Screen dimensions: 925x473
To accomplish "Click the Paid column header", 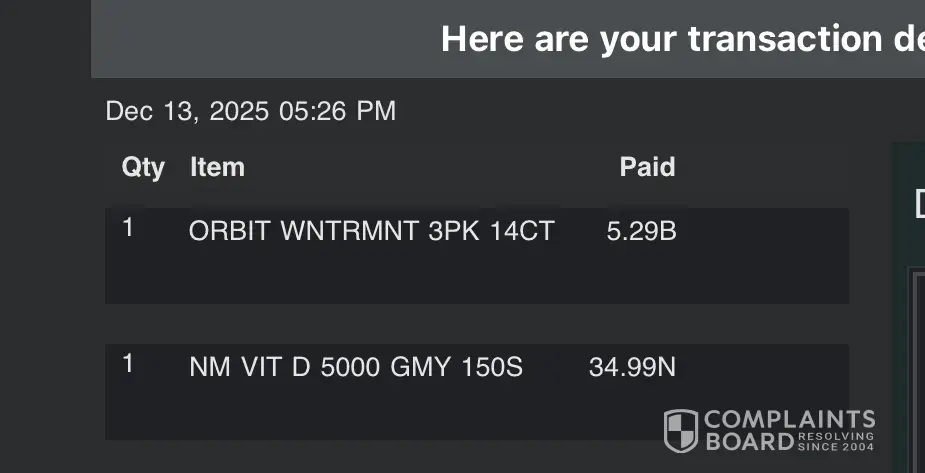I will pyautogui.click(x=647, y=167).
